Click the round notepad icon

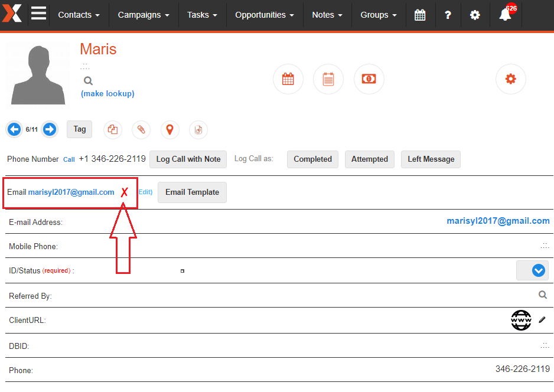(328, 79)
